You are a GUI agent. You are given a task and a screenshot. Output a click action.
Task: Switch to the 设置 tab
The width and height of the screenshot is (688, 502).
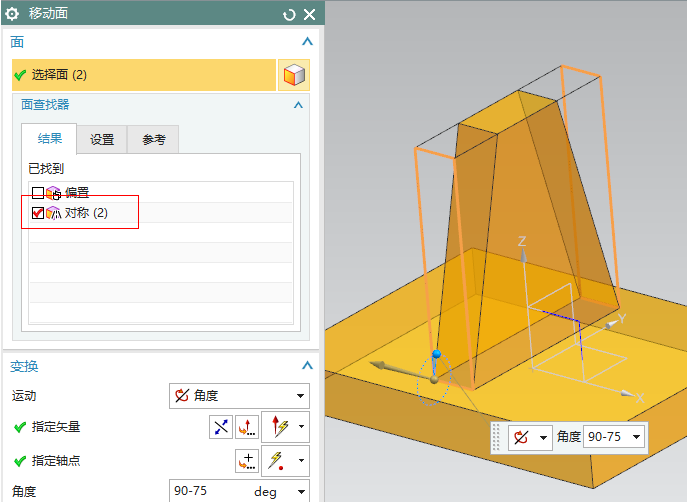tap(102, 140)
